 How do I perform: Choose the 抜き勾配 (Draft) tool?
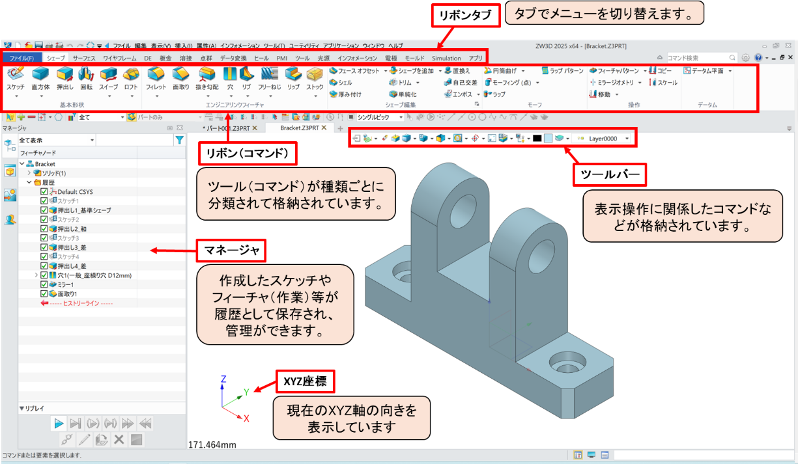click(207, 78)
